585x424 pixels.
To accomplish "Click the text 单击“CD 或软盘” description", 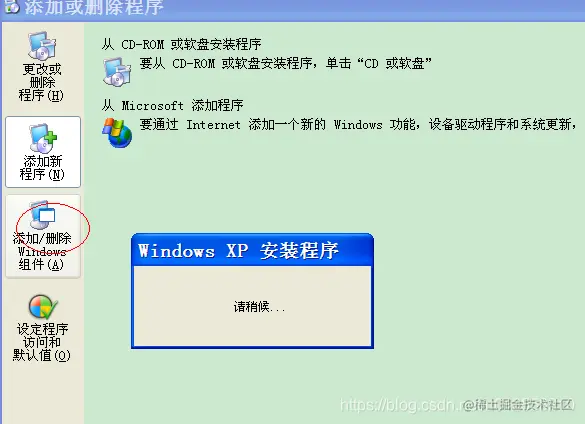I will tap(378, 63).
